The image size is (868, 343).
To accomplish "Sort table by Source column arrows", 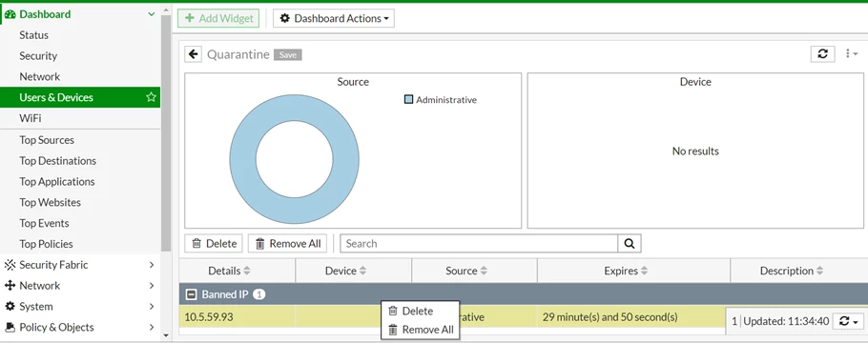I will click(x=484, y=272).
